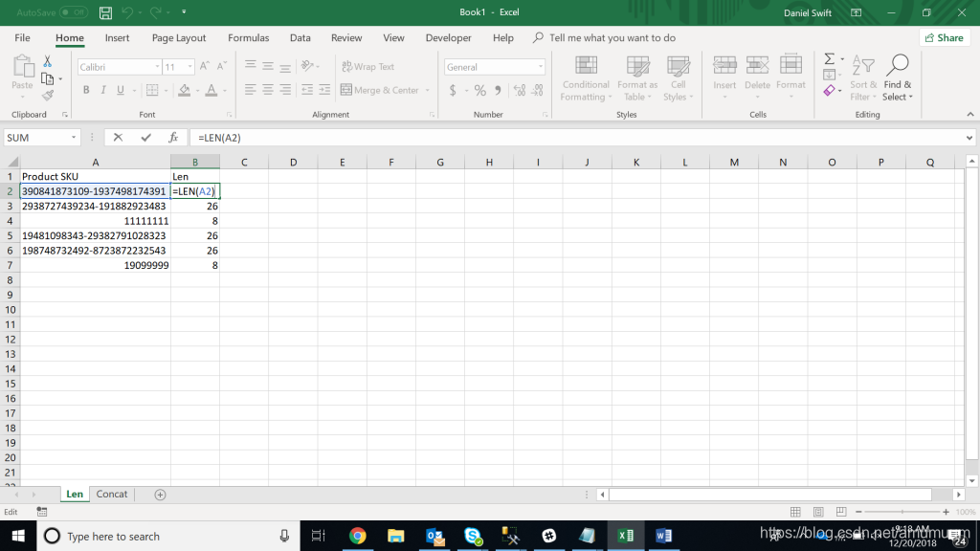
Task: Click the AutoSum sigma icon
Action: (x=830, y=59)
